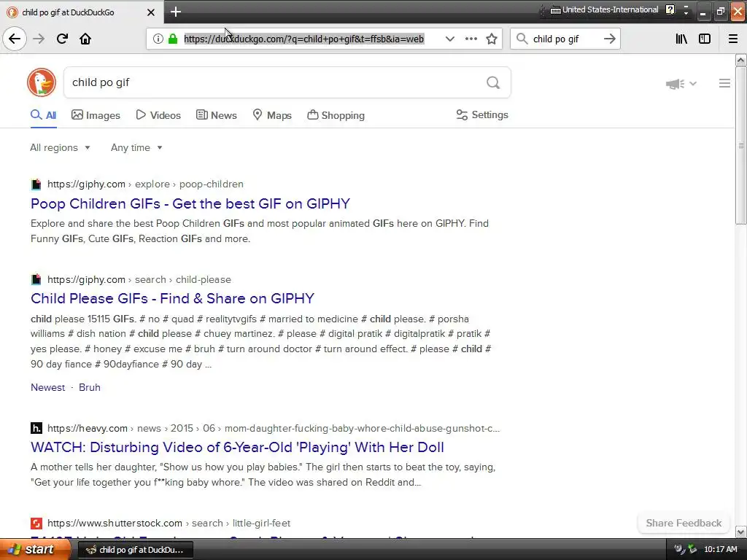Switch to the News tab
This screenshot has height=560, width=747.
coord(216,115)
